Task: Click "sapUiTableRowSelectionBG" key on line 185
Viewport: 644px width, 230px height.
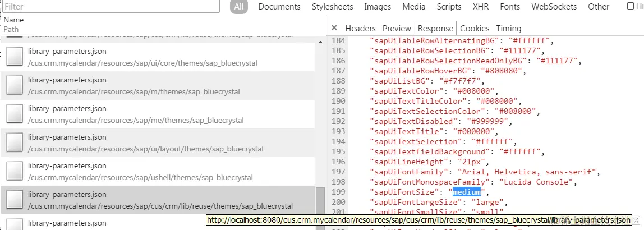Action: pyautogui.click(x=430, y=51)
